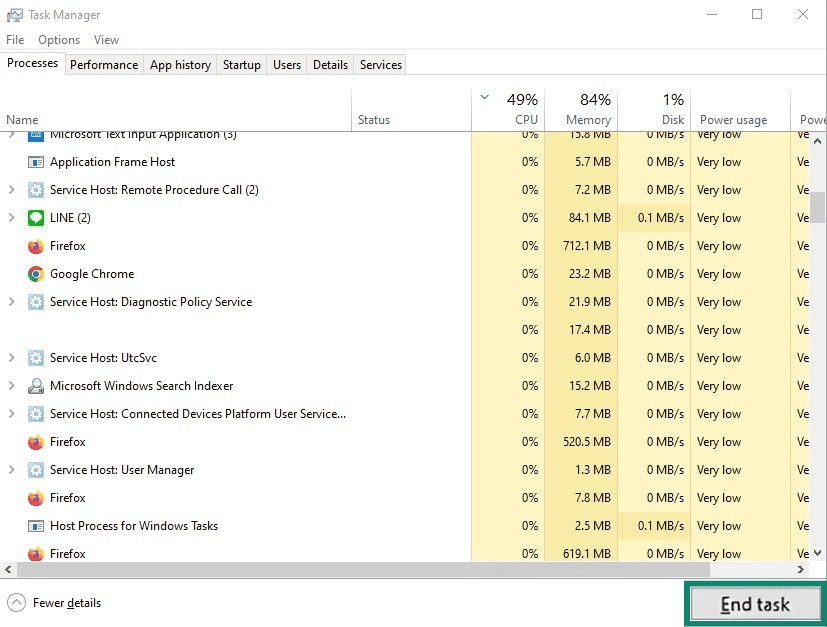Viewport: 827px width, 627px height.
Task: Open the Options menu
Action: coord(58,40)
